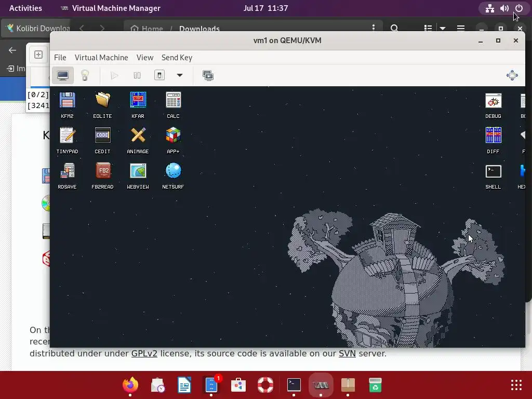
Task: Open the Virtual Machine menu
Action: (101, 58)
